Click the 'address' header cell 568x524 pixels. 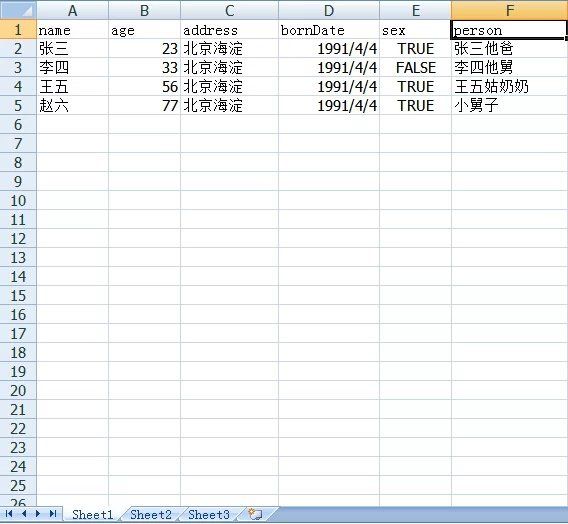click(229, 30)
